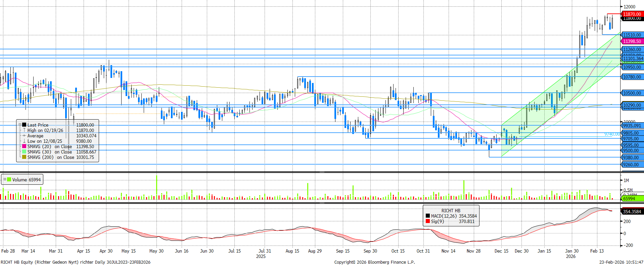Click the High on 02/19/26 marker icon

[24, 130]
